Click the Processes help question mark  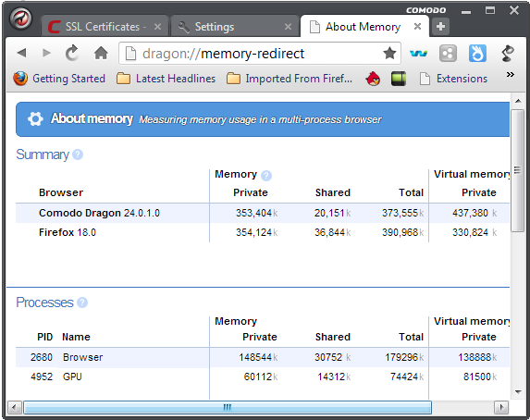coord(82,303)
